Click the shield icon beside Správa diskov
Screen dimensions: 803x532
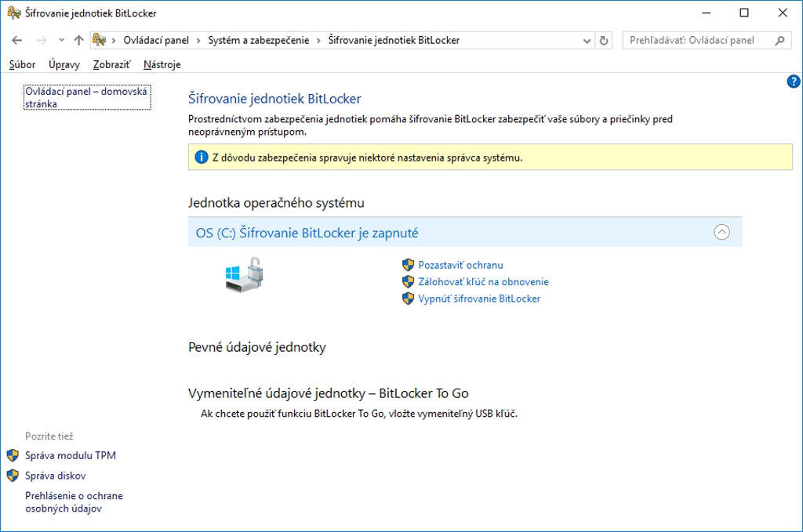click(12, 476)
